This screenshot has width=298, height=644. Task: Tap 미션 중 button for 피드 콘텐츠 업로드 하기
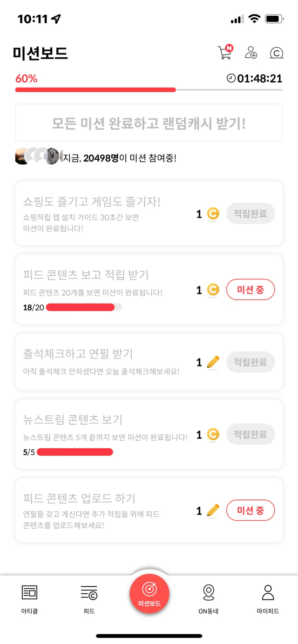[x=251, y=511]
